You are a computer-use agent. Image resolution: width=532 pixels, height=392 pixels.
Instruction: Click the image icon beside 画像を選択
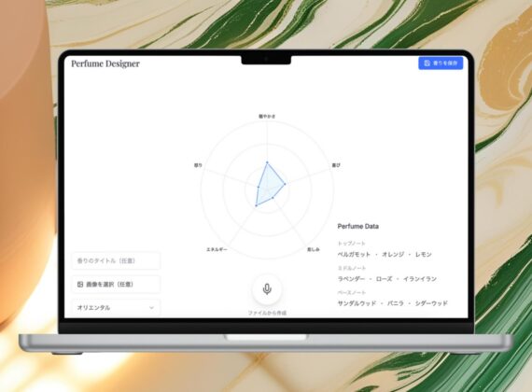click(x=80, y=285)
